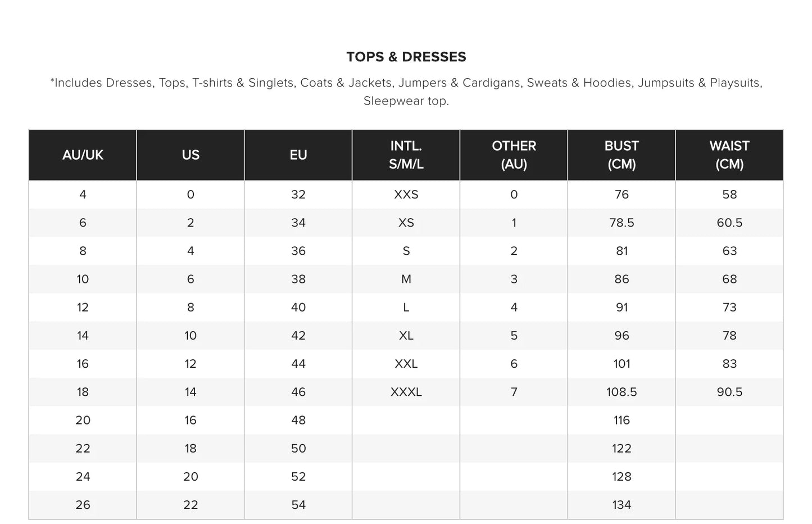Select the BUST (CM) header cell

(x=622, y=155)
